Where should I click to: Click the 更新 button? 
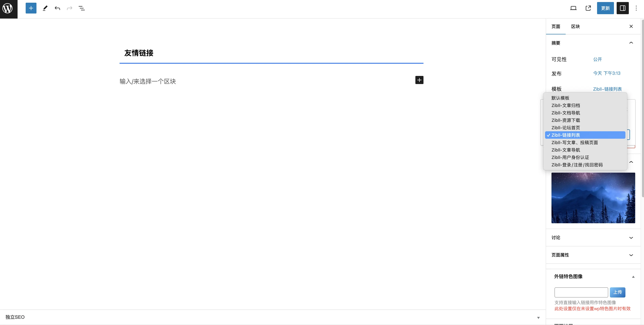pyautogui.click(x=605, y=8)
